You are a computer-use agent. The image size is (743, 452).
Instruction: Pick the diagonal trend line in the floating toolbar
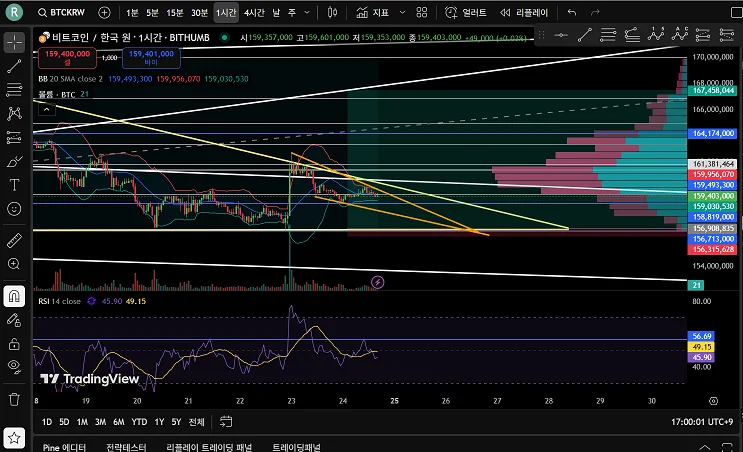pos(585,35)
